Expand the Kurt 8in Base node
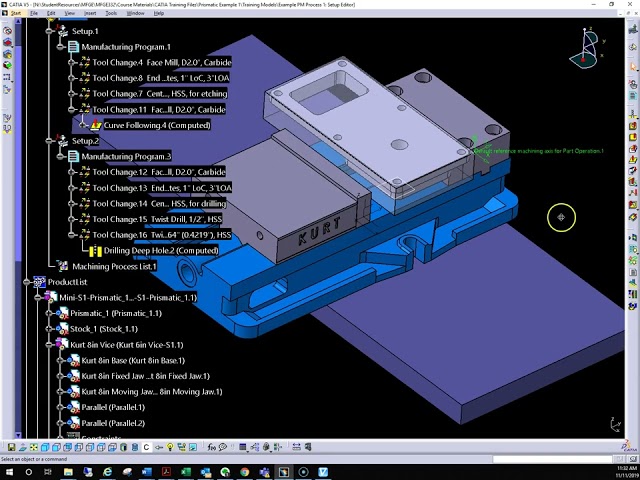 pos(60,360)
